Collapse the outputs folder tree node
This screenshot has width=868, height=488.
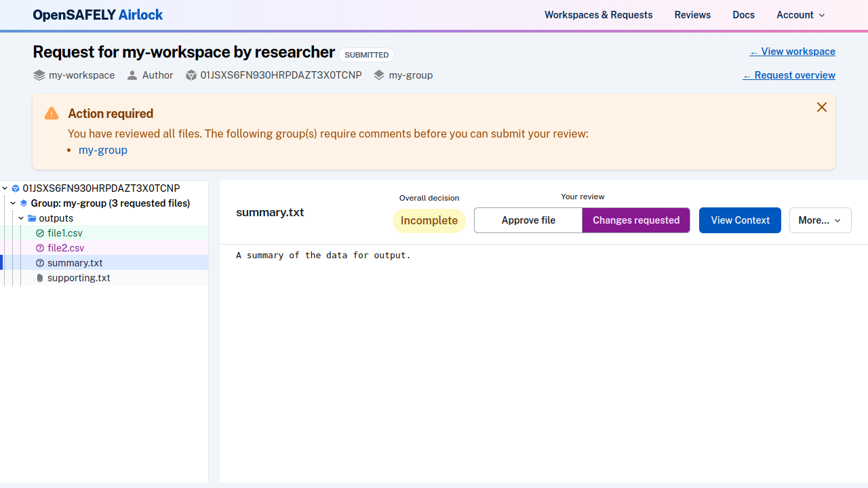(20, 218)
